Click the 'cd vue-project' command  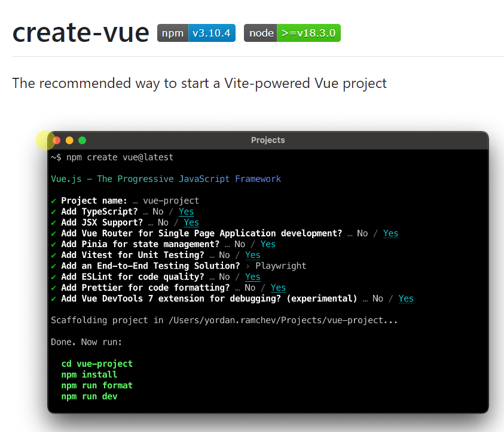(97, 364)
